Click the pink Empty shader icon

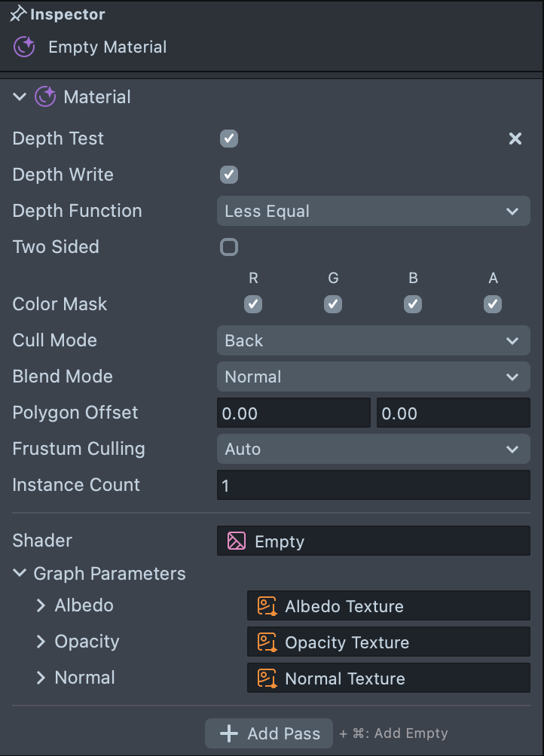[237, 541]
